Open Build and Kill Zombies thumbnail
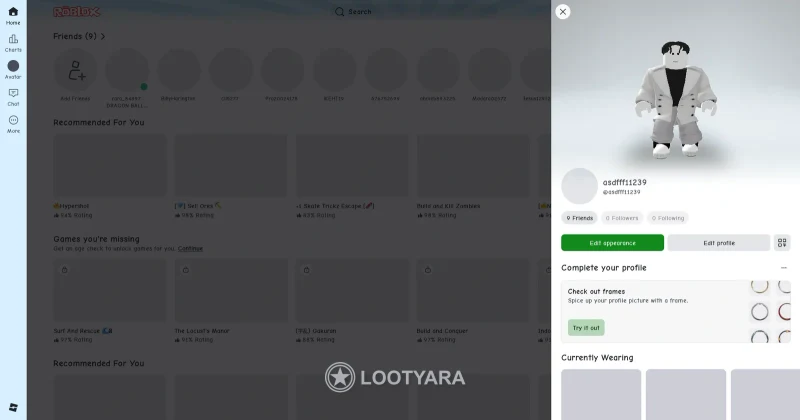The width and height of the screenshot is (800, 420). (x=473, y=165)
